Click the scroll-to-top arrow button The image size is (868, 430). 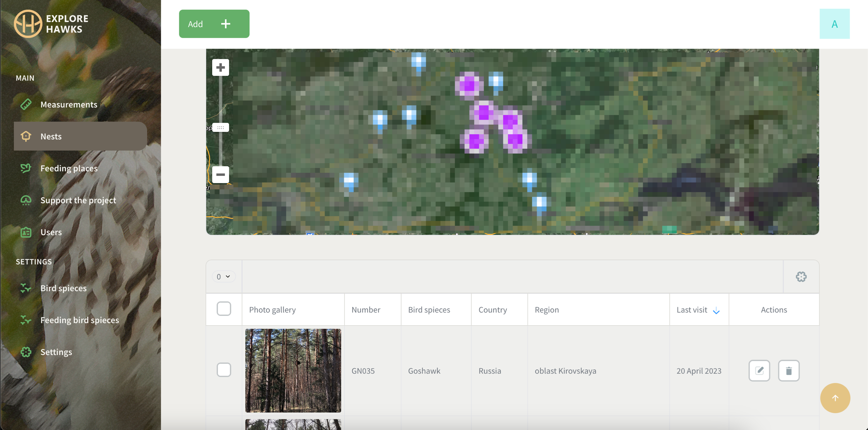(x=835, y=398)
